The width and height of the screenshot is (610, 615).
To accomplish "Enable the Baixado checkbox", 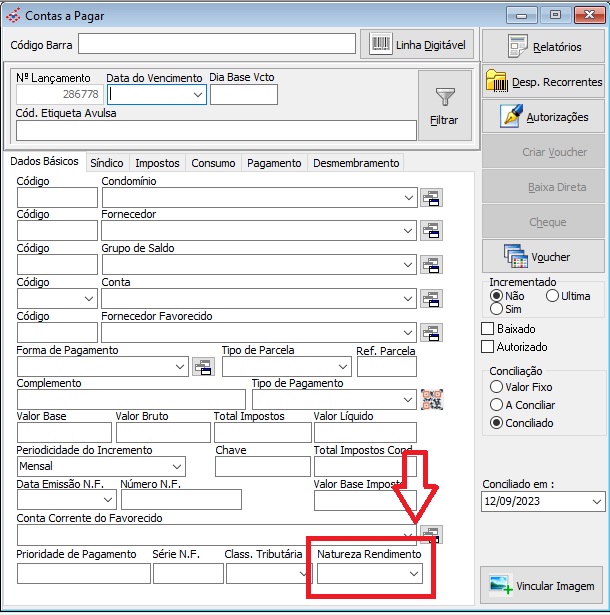I will pos(488,329).
